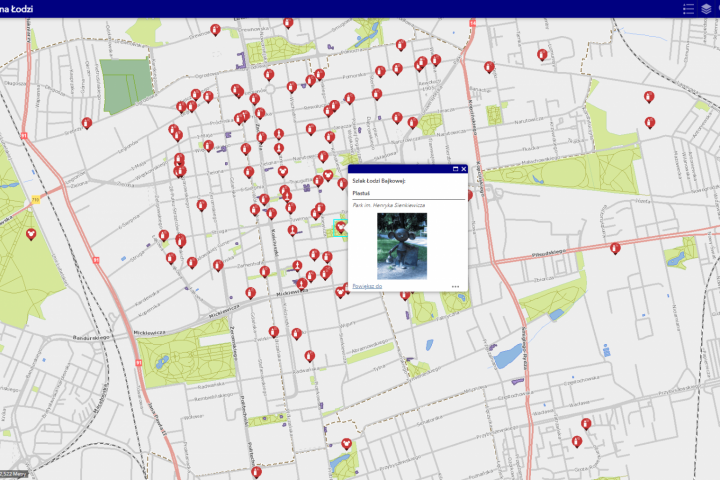Open the legend list icon in header
The height and width of the screenshot is (480, 720).
coord(688,9)
